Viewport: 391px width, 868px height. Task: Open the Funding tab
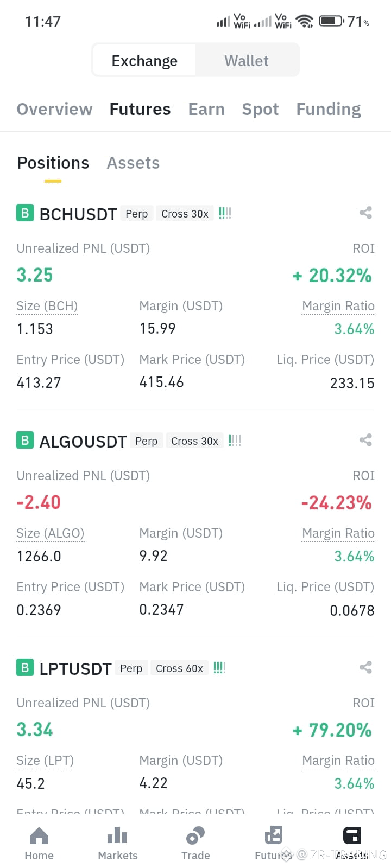tap(329, 110)
